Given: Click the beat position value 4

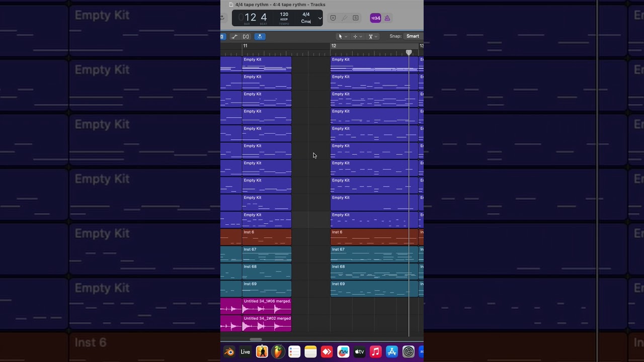Looking at the screenshot, I should (x=264, y=18).
